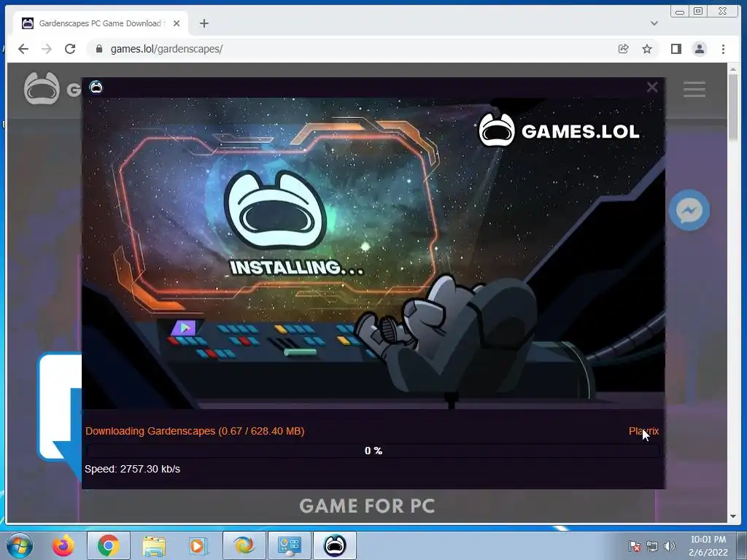Close the Gardenscapes PC Game Download tab
747x560 pixels.
click(x=177, y=23)
